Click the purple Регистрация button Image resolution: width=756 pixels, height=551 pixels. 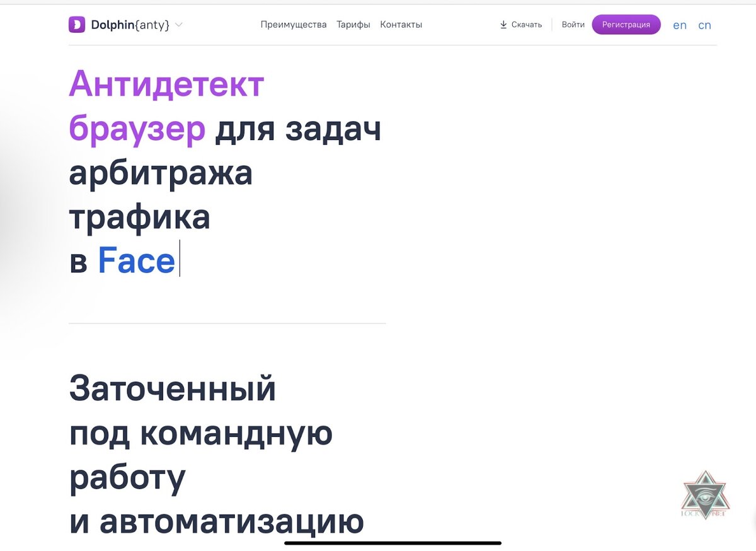[626, 25]
